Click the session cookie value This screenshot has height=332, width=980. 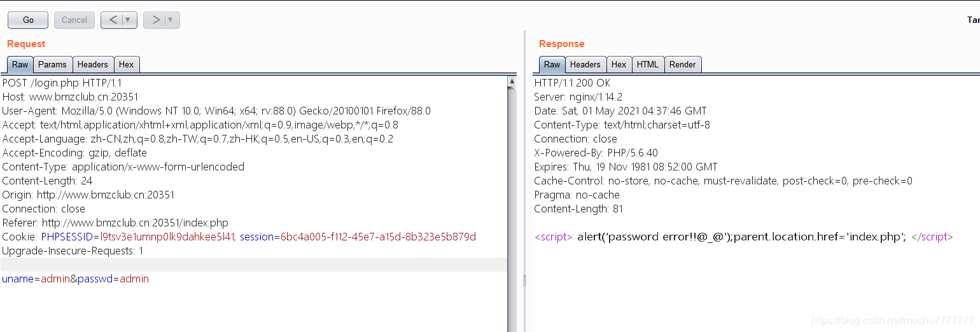pyautogui.click(x=378, y=237)
